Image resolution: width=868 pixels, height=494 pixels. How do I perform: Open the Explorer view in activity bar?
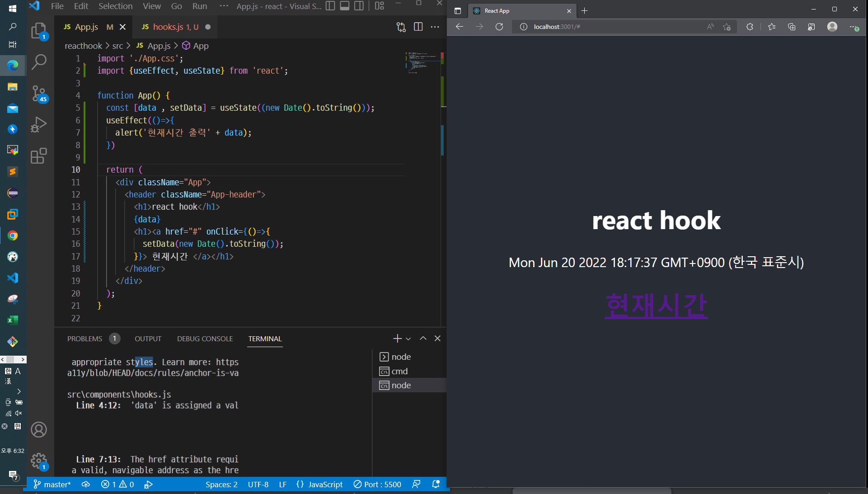point(39,31)
